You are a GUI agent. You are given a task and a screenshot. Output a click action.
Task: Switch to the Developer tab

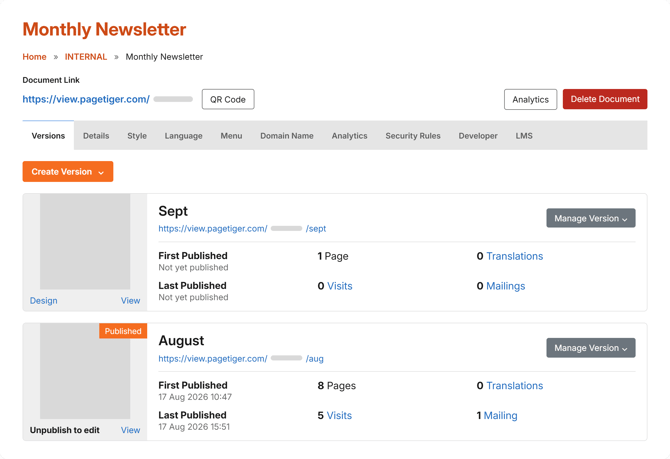478,135
